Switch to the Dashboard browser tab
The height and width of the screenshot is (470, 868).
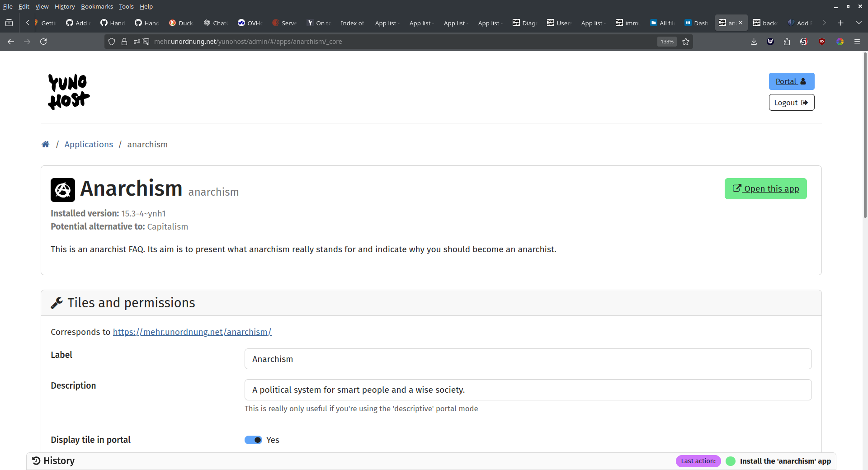[x=696, y=23]
